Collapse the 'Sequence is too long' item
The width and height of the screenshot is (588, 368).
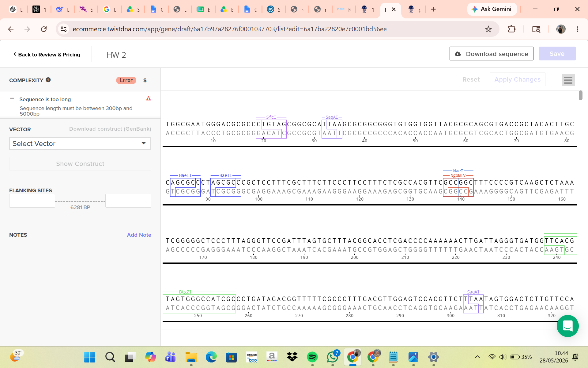point(12,98)
